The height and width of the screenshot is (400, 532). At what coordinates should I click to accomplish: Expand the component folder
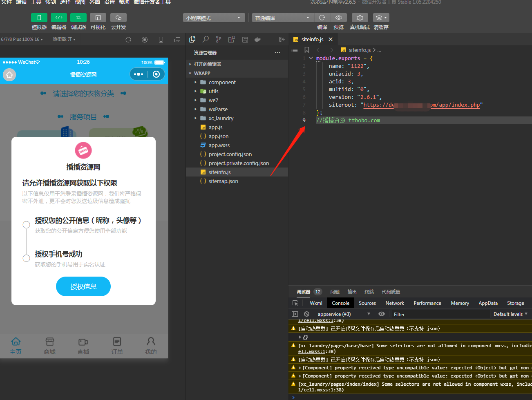click(x=237, y=82)
